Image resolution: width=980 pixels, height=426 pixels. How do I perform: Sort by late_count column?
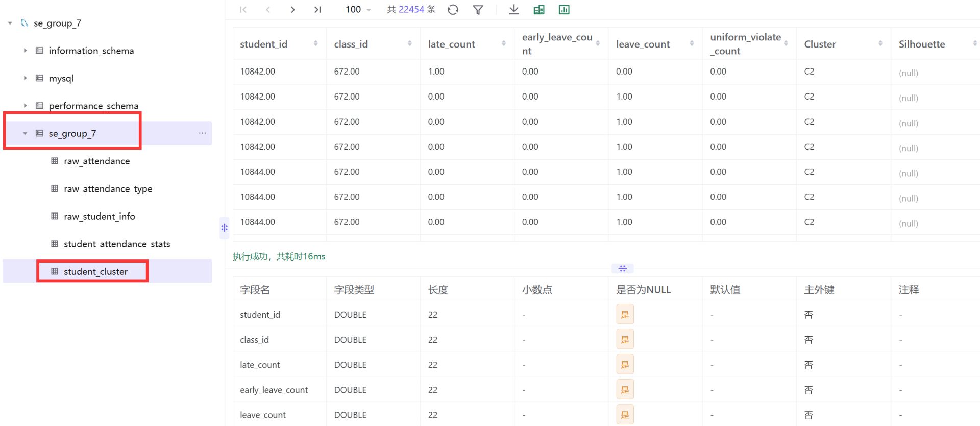coord(503,43)
